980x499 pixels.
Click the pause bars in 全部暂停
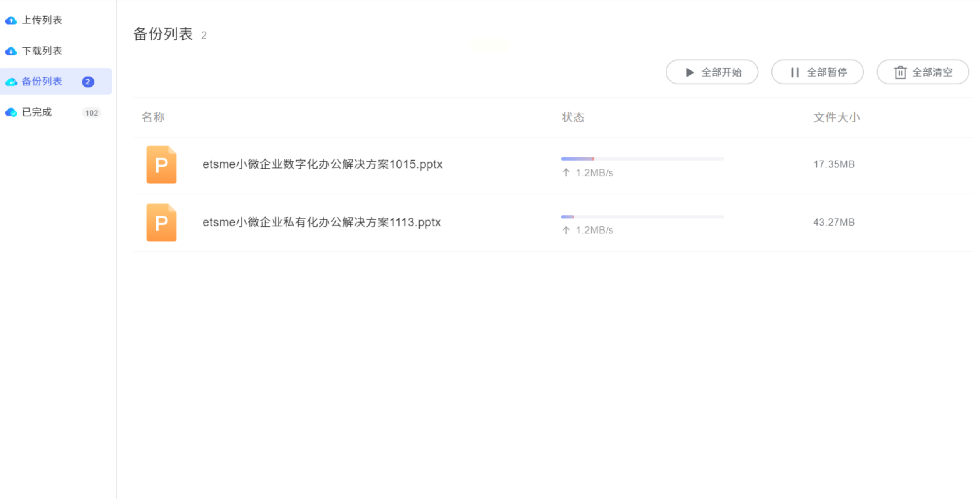[x=795, y=72]
